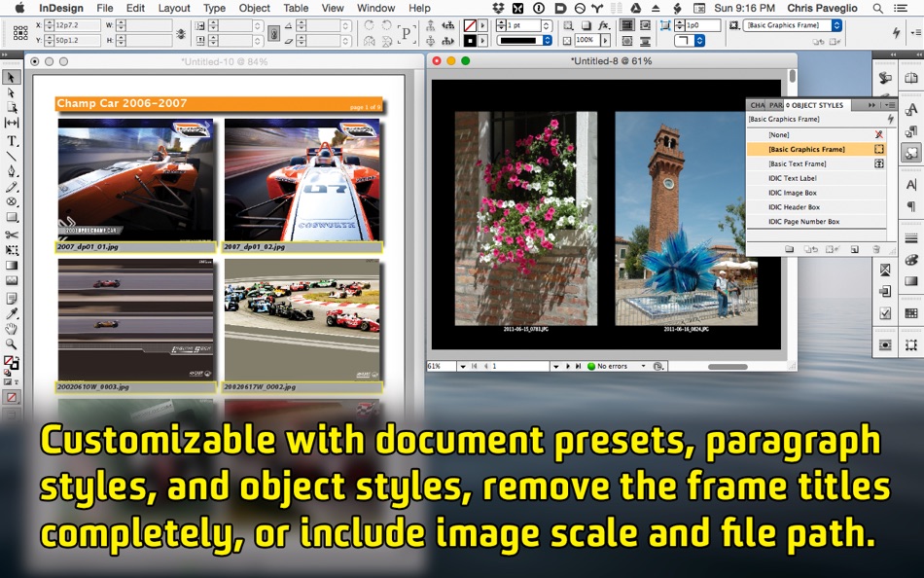Open zoom level dropdown in Untitled-8 window
This screenshot has width=924, height=578.
pyautogui.click(x=463, y=366)
